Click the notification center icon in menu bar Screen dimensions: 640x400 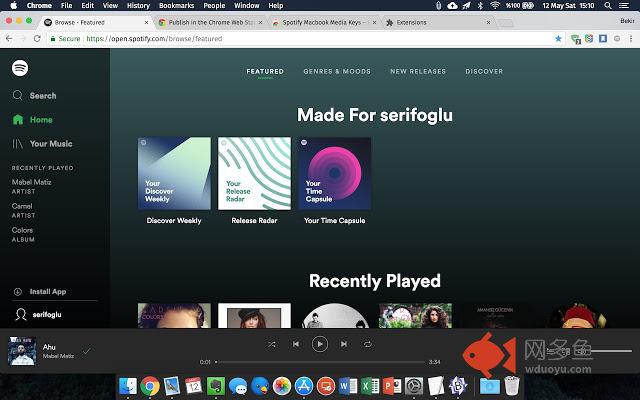click(x=624, y=6)
